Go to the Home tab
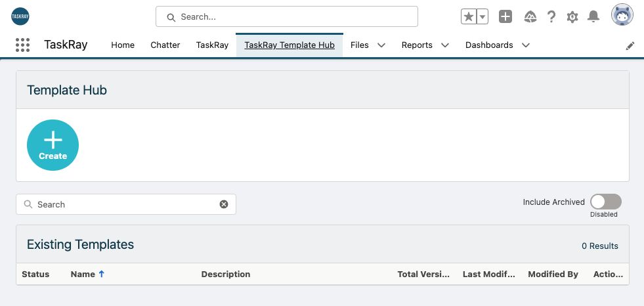This screenshot has width=644, height=306. [123, 45]
